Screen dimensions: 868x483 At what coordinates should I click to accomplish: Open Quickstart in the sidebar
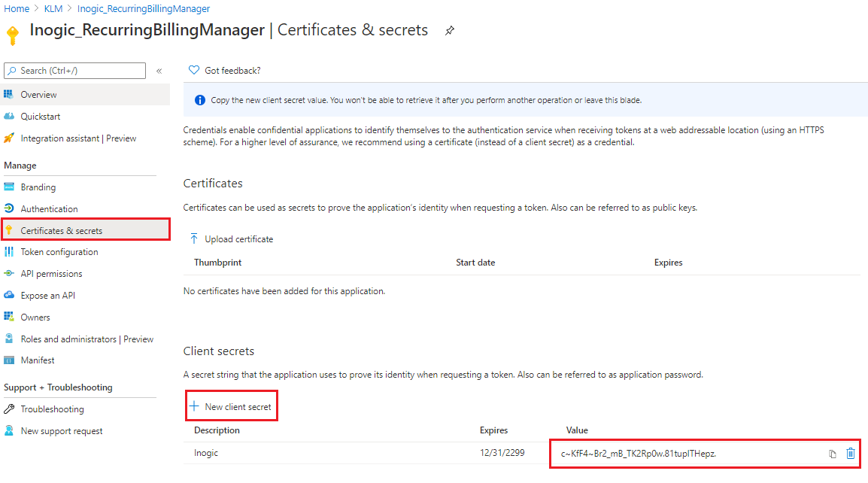click(41, 117)
